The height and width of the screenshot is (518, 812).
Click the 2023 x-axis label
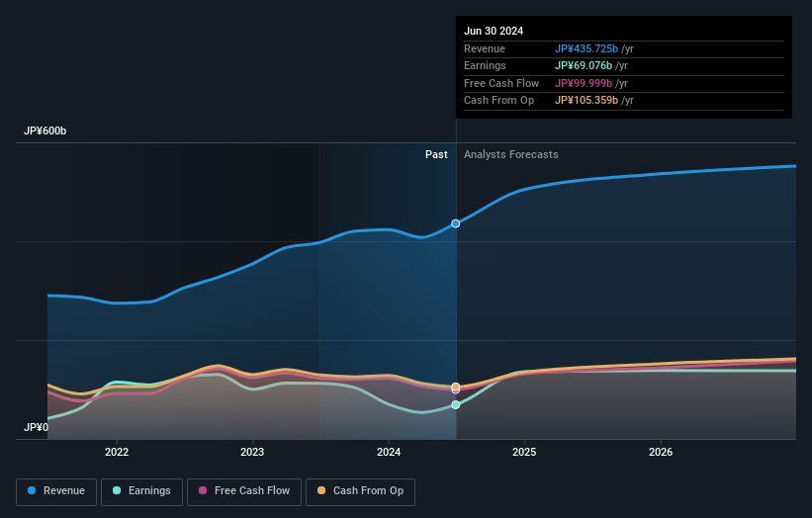click(252, 452)
